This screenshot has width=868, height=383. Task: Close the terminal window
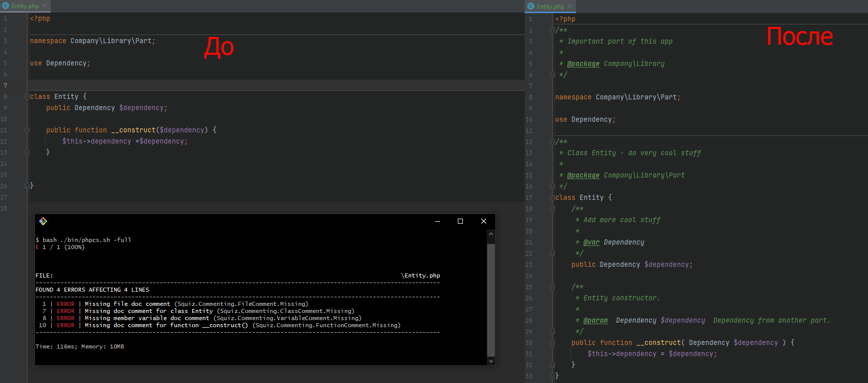484,221
